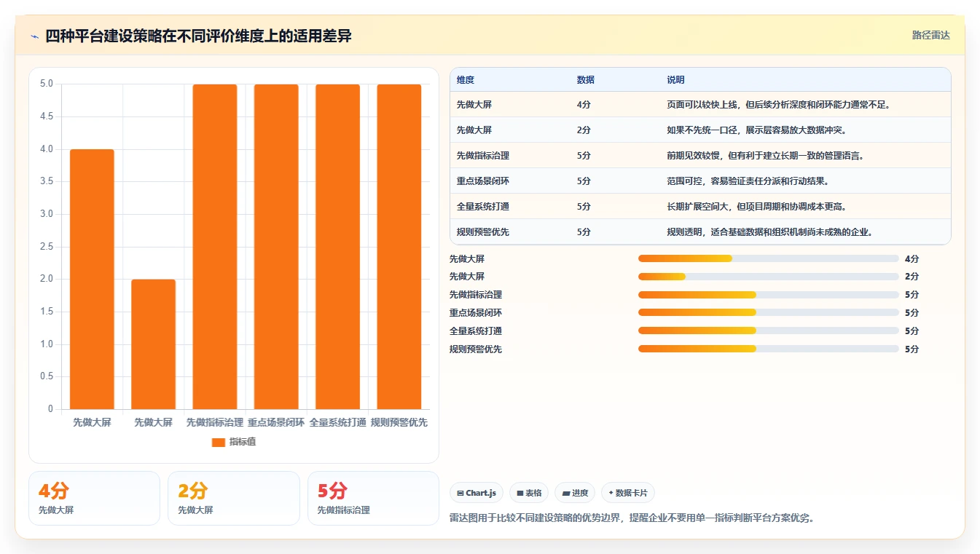Click table text 如果不先统一口径，展示层容易放大数据冲突。

click(x=756, y=130)
